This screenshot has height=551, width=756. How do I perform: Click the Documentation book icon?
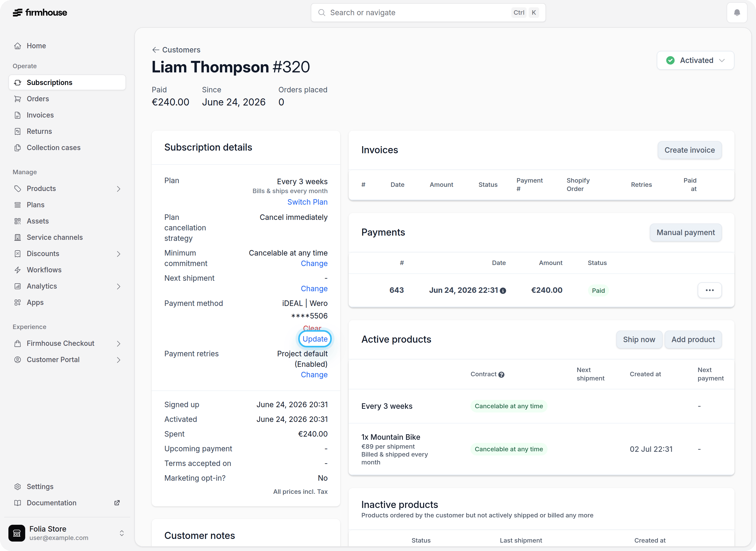click(x=18, y=503)
